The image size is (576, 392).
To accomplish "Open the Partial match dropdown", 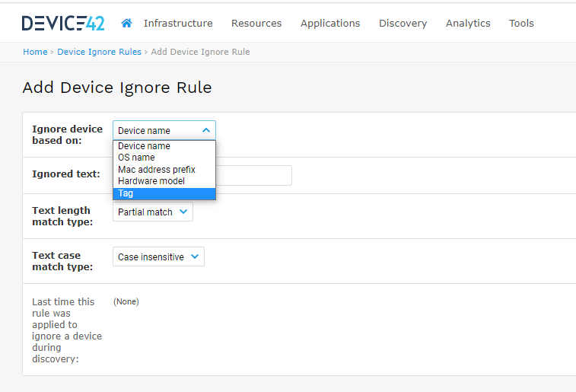I will 153,212.
